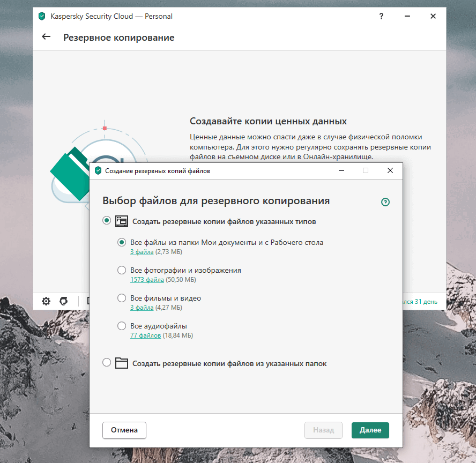Open the green help icon in backup dialog

(x=385, y=202)
